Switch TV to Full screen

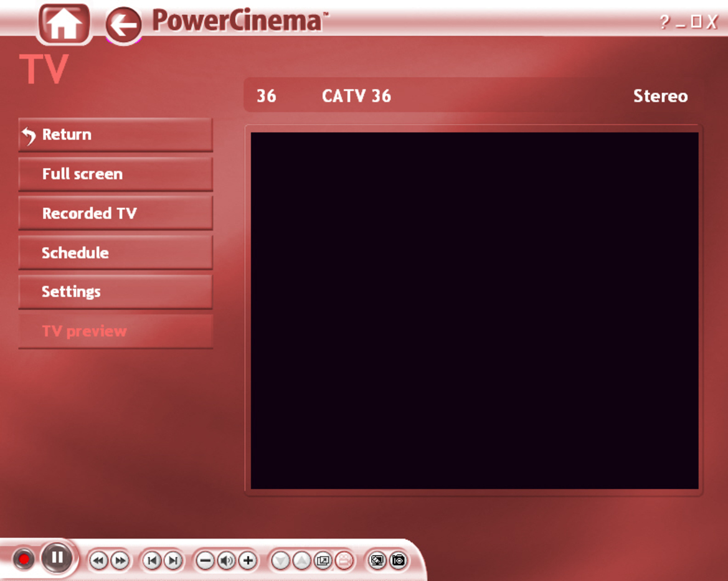coord(116,174)
